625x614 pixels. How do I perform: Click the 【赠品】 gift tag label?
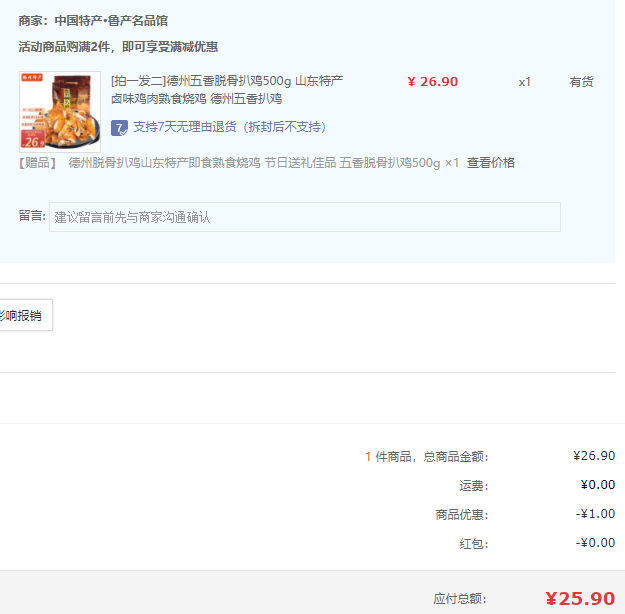(x=38, y=163)
